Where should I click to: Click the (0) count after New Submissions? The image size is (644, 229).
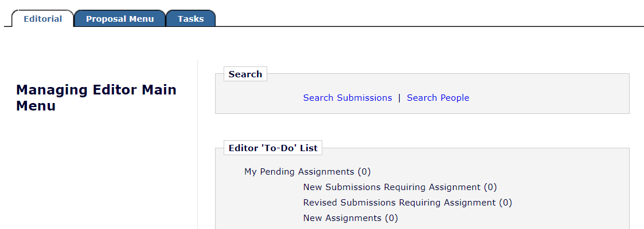490,187
